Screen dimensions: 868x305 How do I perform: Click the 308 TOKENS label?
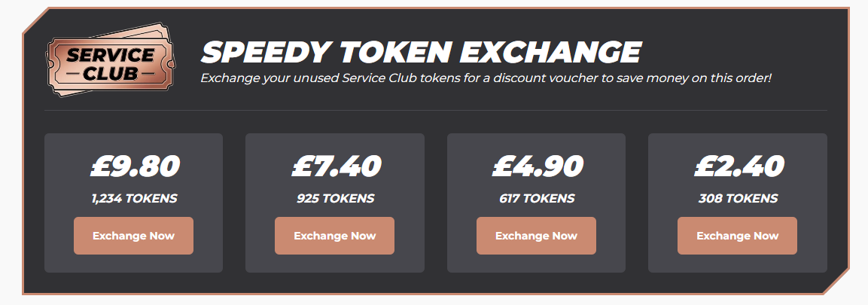click(x=738, y=198)
